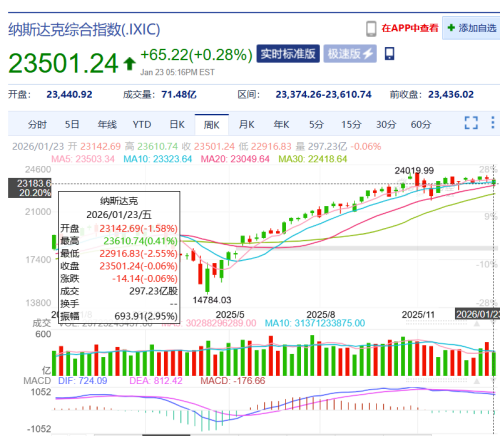Click the mobile phone icon beside 在APP中查看
This screenshot has height=436, width=500.
click(x=371, y=29)
